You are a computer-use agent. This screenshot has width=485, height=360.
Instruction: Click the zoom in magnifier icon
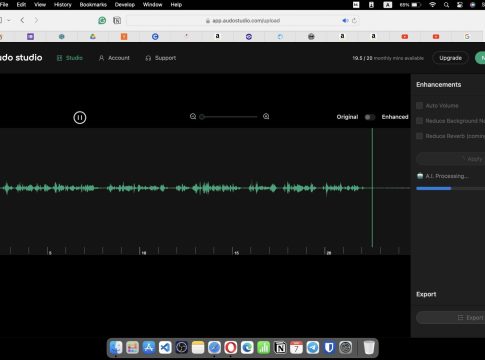266,116
